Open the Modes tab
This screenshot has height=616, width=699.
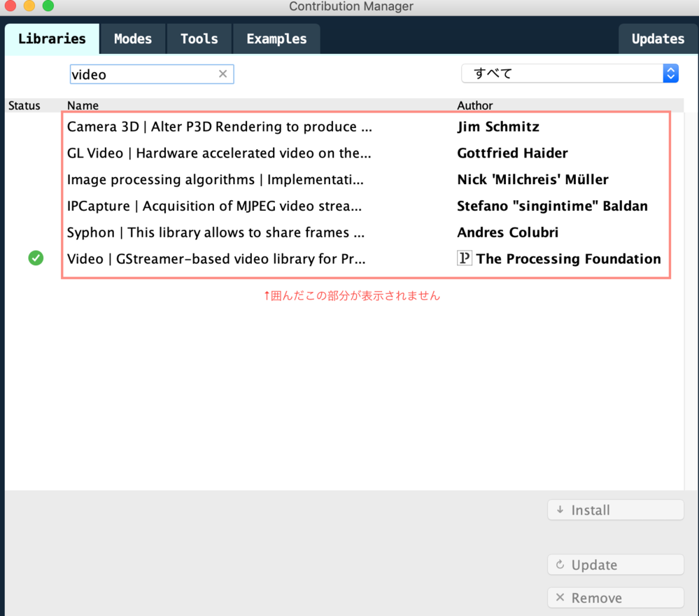133,38
